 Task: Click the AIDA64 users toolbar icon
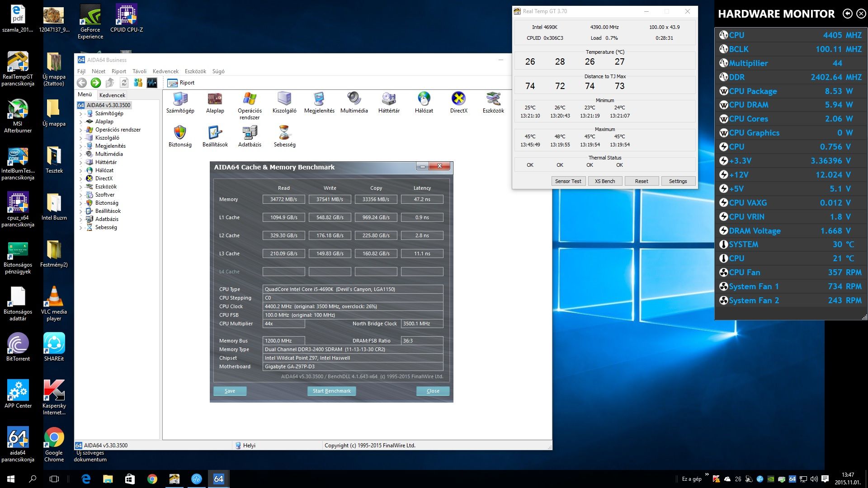[x=138, y=83]
